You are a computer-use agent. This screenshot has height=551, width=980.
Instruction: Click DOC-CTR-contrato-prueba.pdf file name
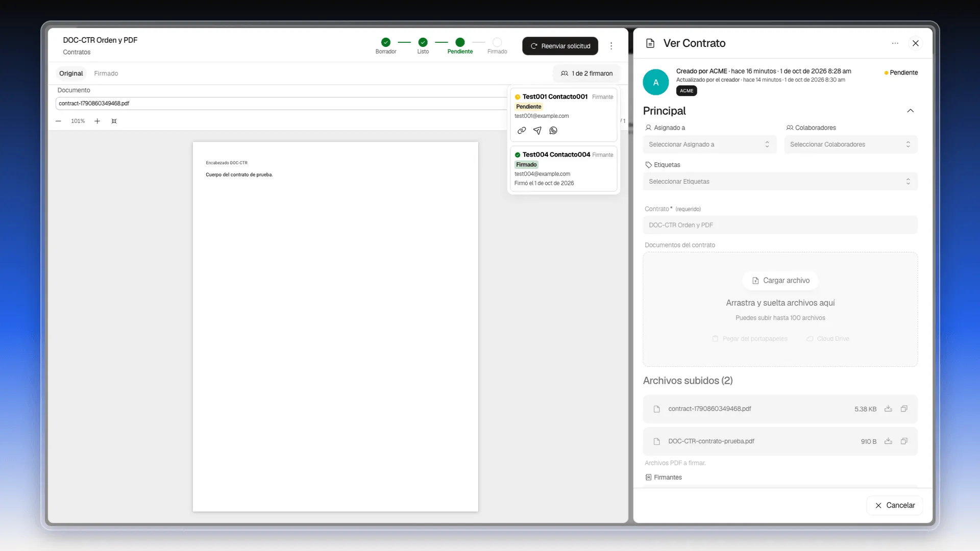pyautogui.click(x=711, y=441)
